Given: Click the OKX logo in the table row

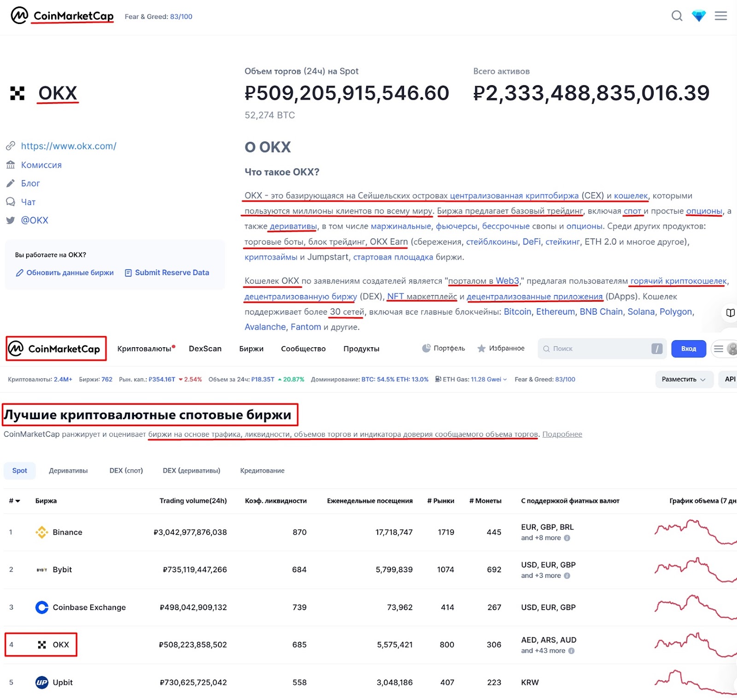Looking at the screenshot, I should click(42, 645).
